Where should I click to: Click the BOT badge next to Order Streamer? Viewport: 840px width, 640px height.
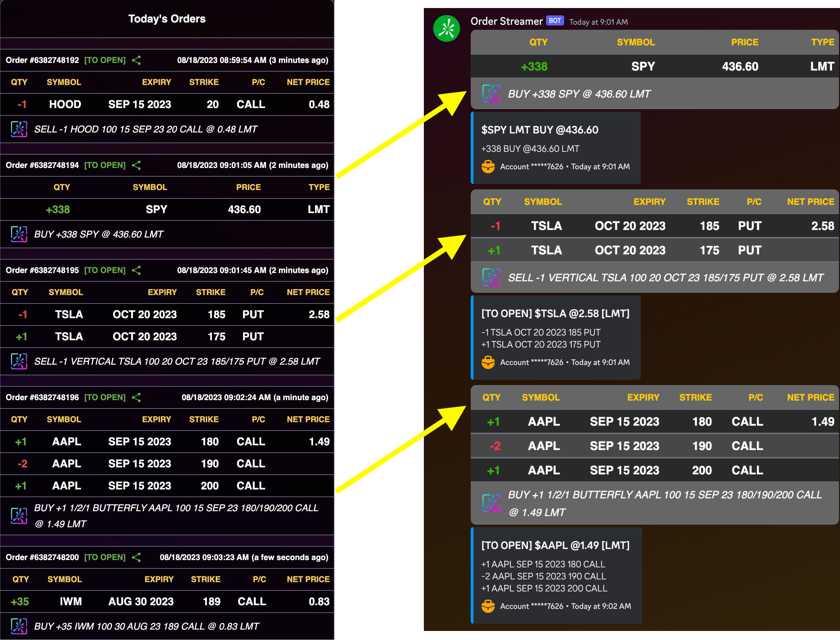click(x=554, y=20)
